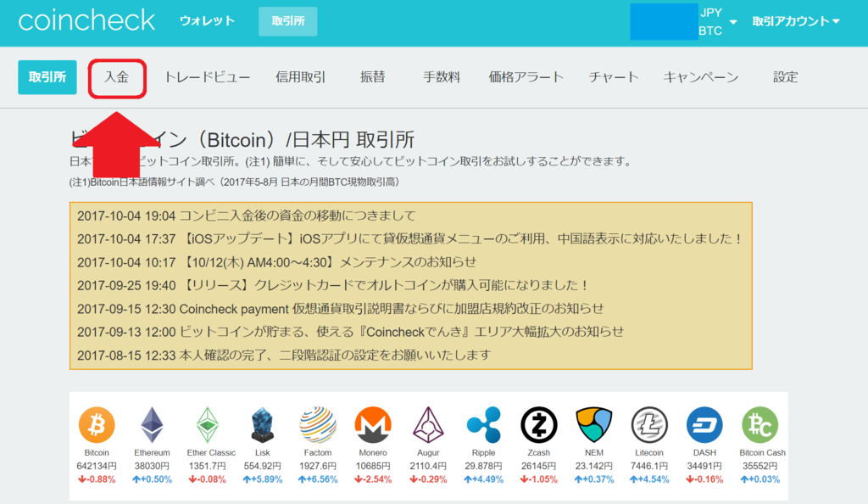Select the Bitcoin Cash green icon
Viewport: 868px width, 504px height.
(x=760, y=425)
